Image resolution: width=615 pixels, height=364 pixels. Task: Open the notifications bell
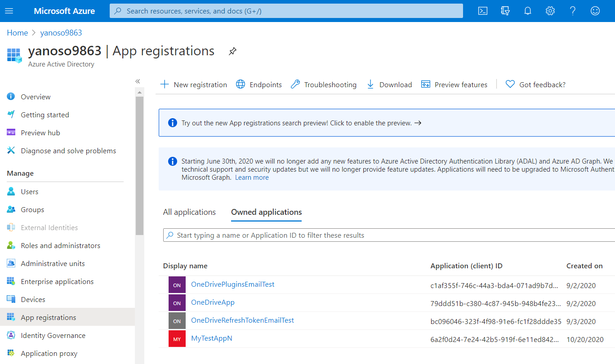(528, 11)
